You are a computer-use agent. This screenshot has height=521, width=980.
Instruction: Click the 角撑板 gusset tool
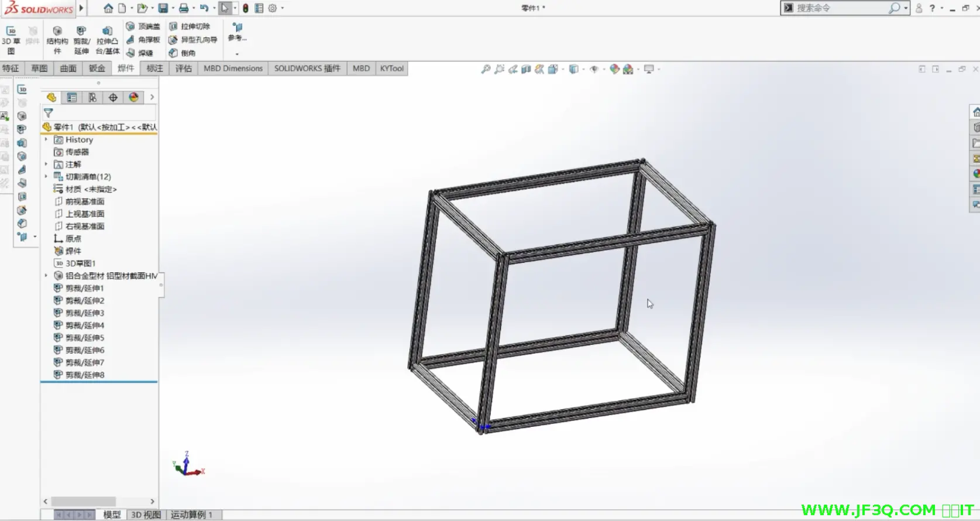coord(143,40)
